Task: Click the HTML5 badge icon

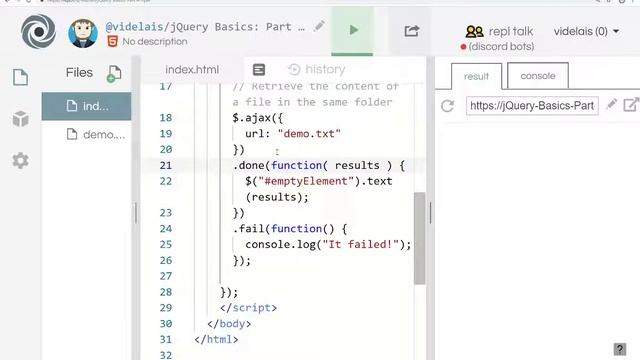Action: point(112,41)
